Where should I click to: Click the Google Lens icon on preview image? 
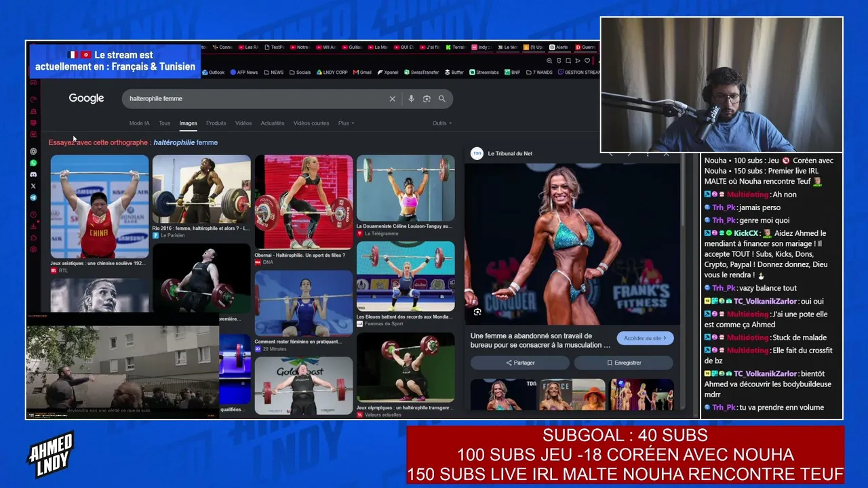tap(477, 312)
